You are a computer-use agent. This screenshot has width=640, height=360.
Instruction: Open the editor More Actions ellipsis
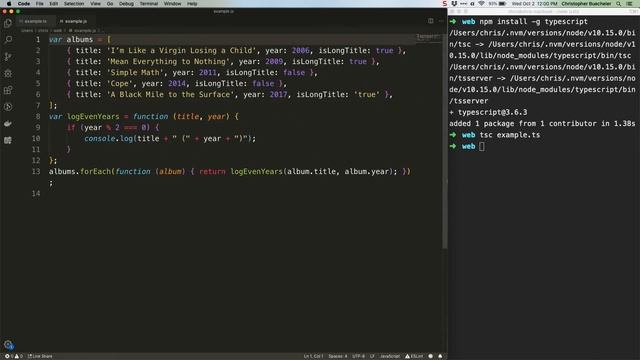point(441,21)
